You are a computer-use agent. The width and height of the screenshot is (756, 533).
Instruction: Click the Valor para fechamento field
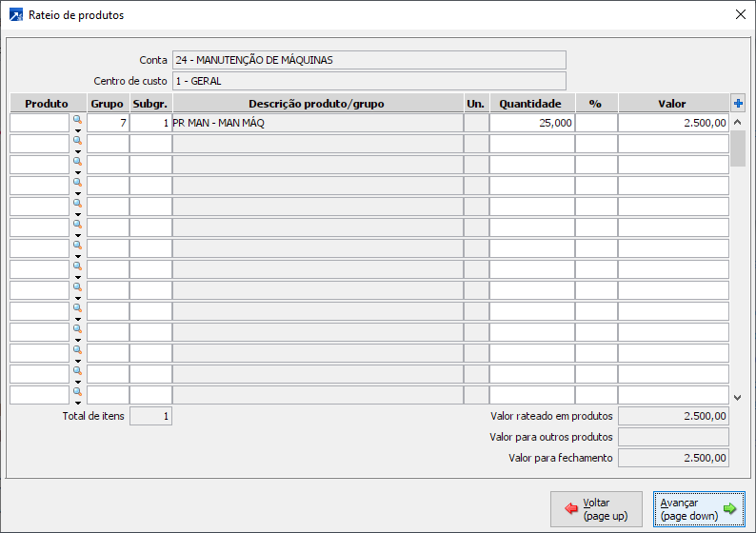(x=673, y=458)
